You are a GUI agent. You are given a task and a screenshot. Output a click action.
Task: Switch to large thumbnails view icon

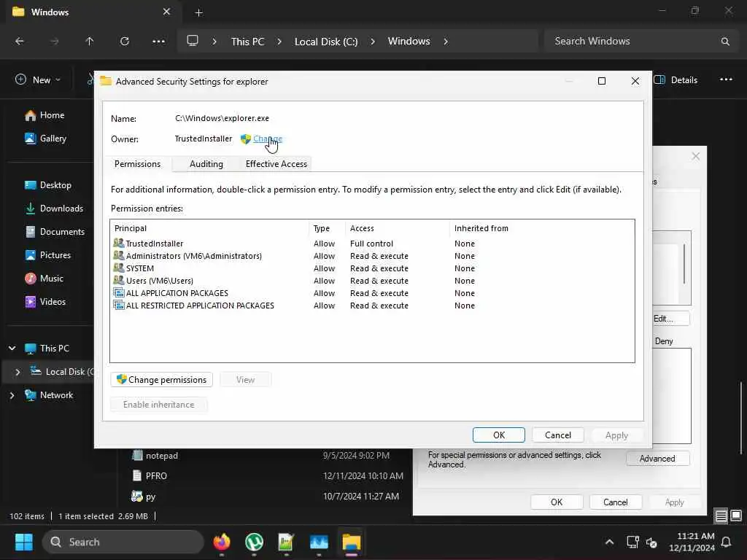736,516
